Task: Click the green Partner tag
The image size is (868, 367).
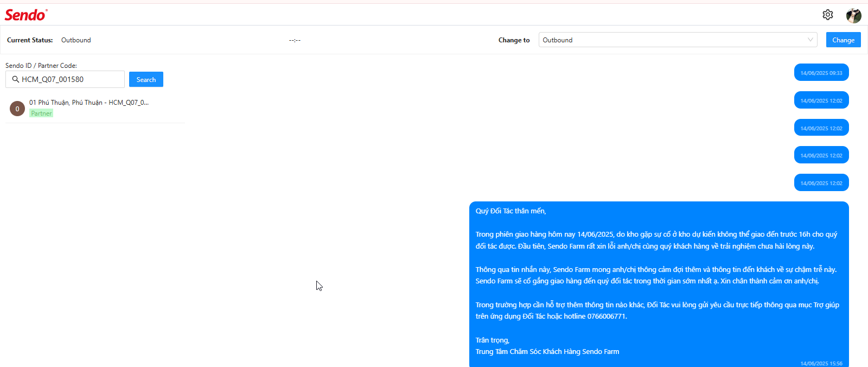Action: coord(41,113)
